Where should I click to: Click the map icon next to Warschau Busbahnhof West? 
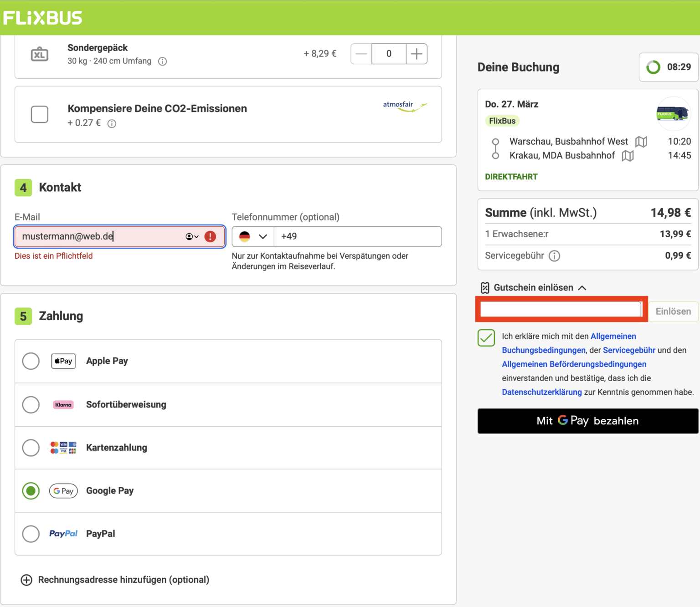click(x=641, y=142)
